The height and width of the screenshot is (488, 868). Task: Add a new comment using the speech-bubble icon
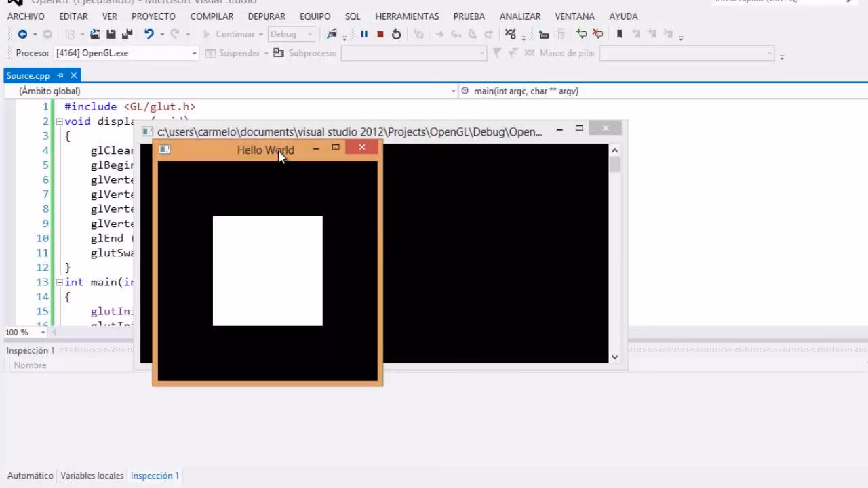click(582, 34)
